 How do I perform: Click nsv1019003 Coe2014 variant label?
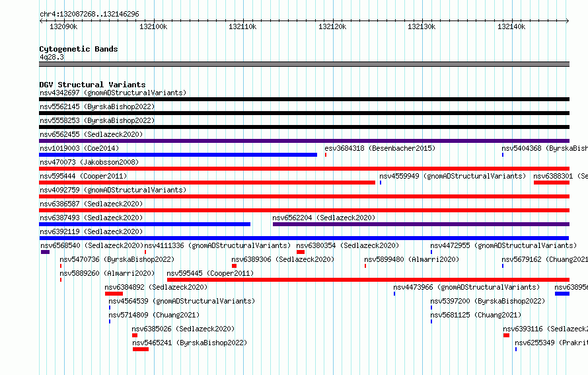(79, 148)
